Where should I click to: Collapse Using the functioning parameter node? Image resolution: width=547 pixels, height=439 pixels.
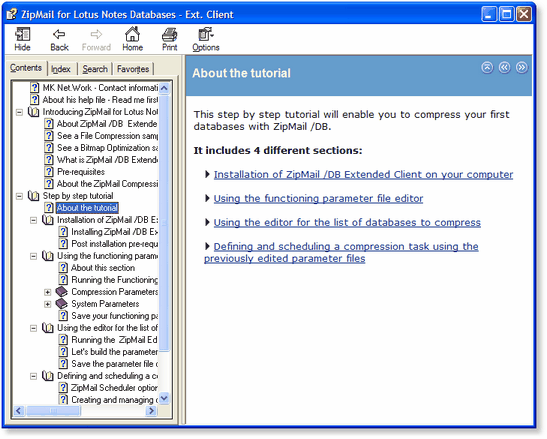33,256
